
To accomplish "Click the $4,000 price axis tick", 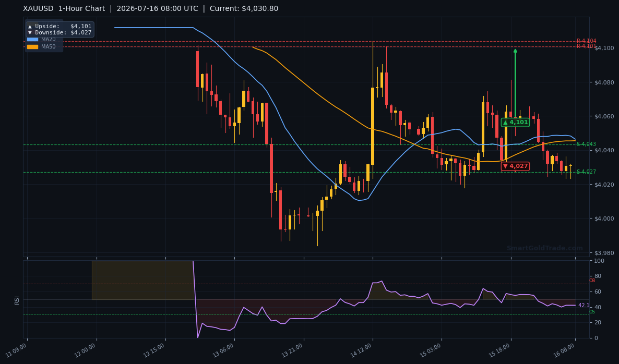I will 604,219.
